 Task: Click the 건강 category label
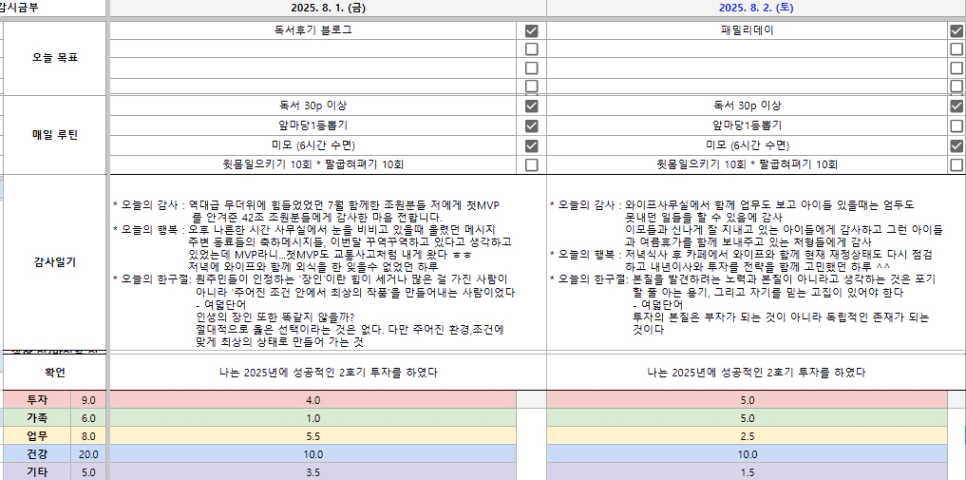click(x=37, y=454)
